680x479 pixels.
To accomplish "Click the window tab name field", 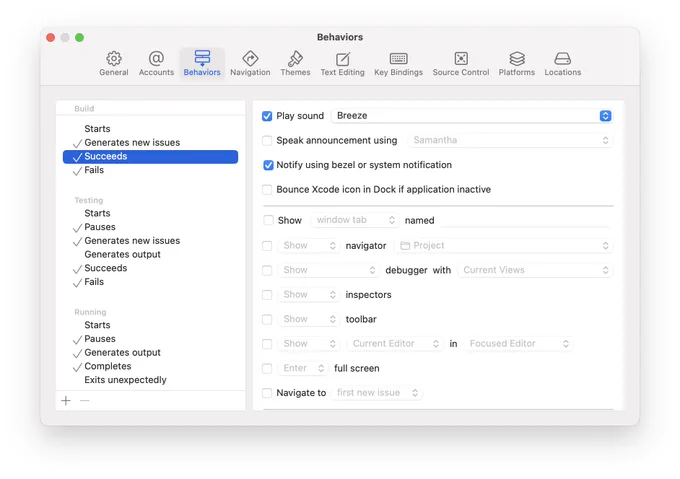I will pyautogui.click(x=526, y=220).
